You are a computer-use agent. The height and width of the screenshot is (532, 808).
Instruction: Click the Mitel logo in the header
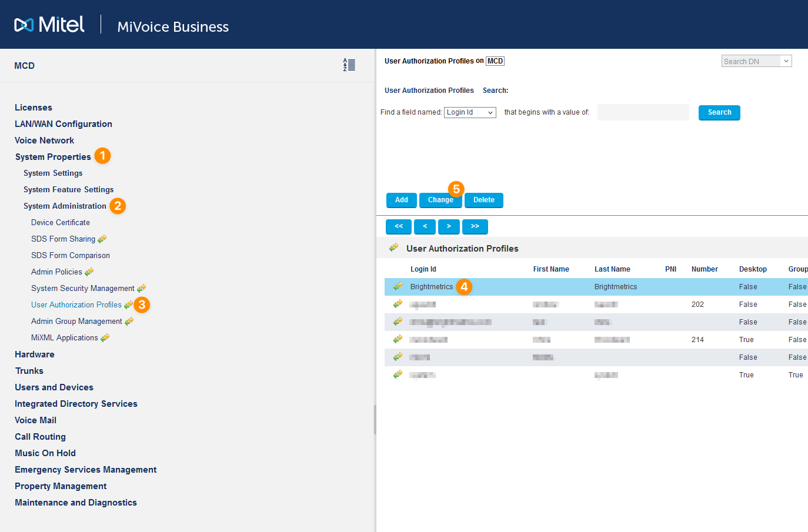click(x=49, y=25)
